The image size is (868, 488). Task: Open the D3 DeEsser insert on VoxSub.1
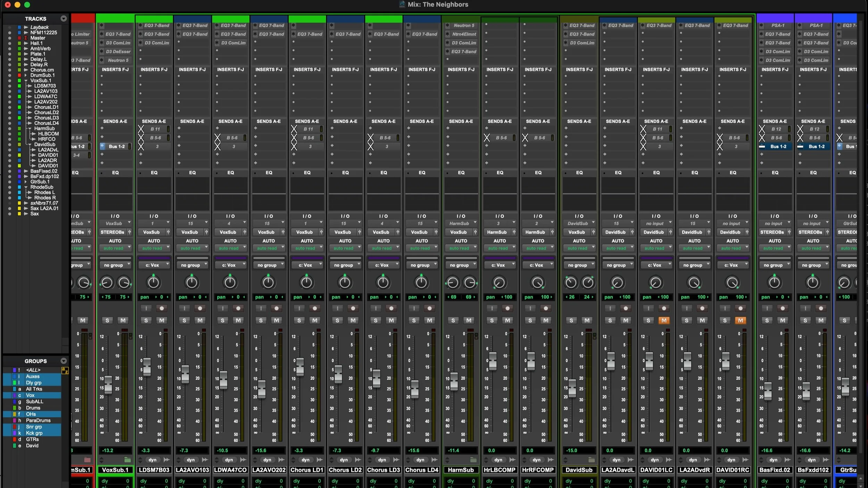click(x=118, y=51)
